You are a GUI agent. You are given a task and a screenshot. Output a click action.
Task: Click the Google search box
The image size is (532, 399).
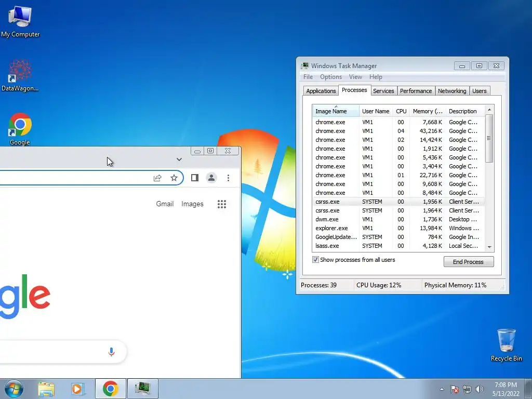63,352
